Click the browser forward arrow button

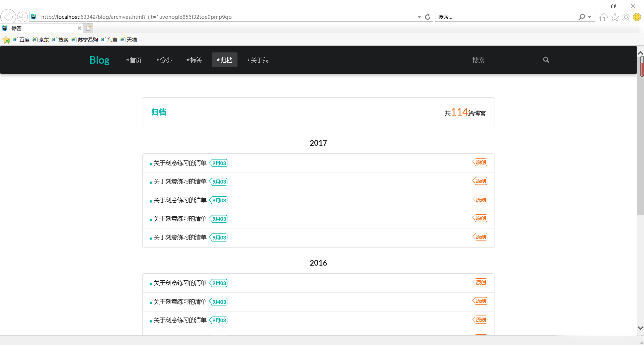point(22,16)
